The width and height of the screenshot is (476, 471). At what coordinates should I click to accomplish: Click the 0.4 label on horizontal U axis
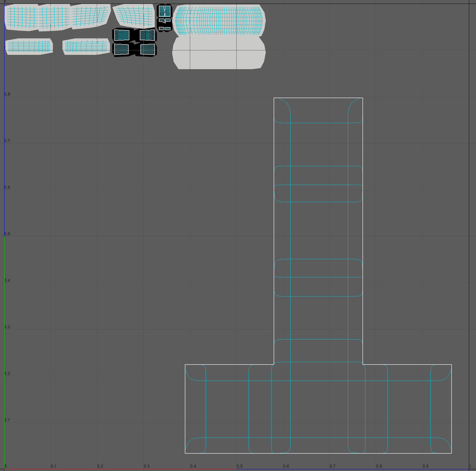(x=193, y=466)
